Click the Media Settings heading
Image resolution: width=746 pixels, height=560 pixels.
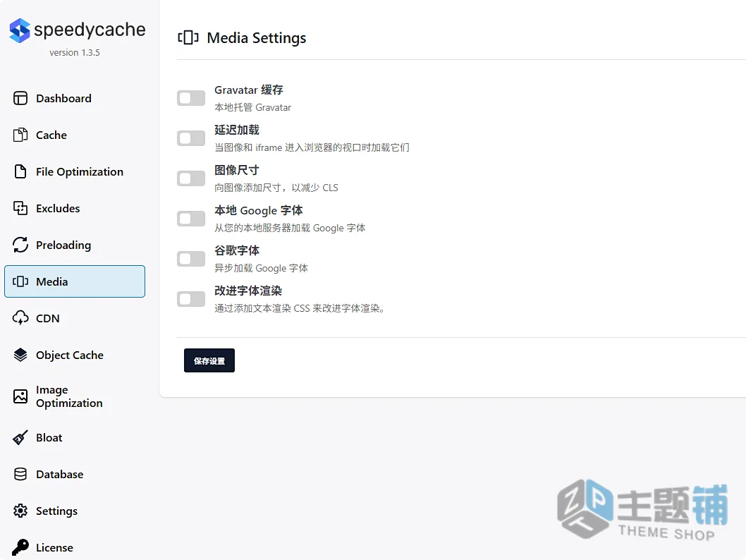tap(257, 37)
